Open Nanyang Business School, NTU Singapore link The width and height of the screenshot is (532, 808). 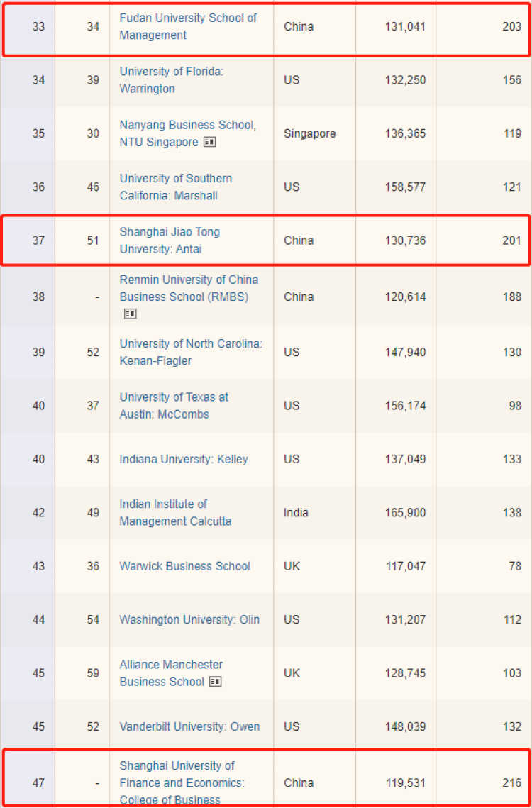click(187, 133)
